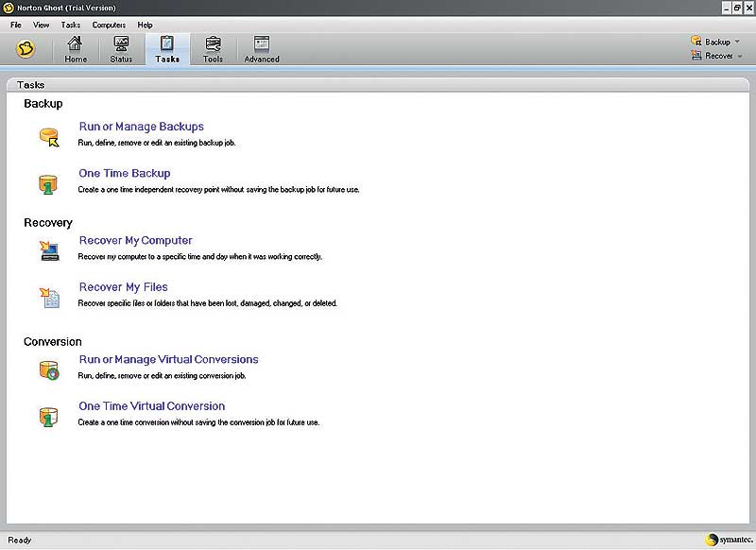Minimize the Norton Ghost window
Image resolution: width=756 pixels, height=550 pixels.
[727, 8]
